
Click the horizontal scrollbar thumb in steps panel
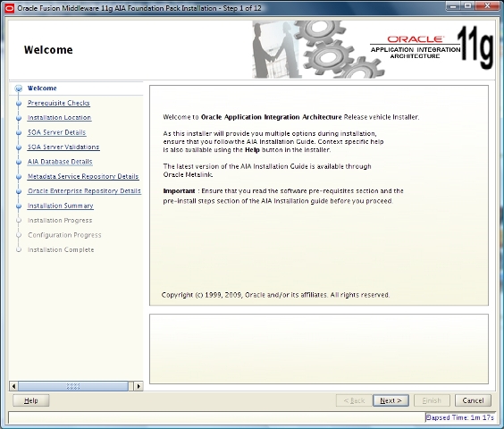(73, 386)
